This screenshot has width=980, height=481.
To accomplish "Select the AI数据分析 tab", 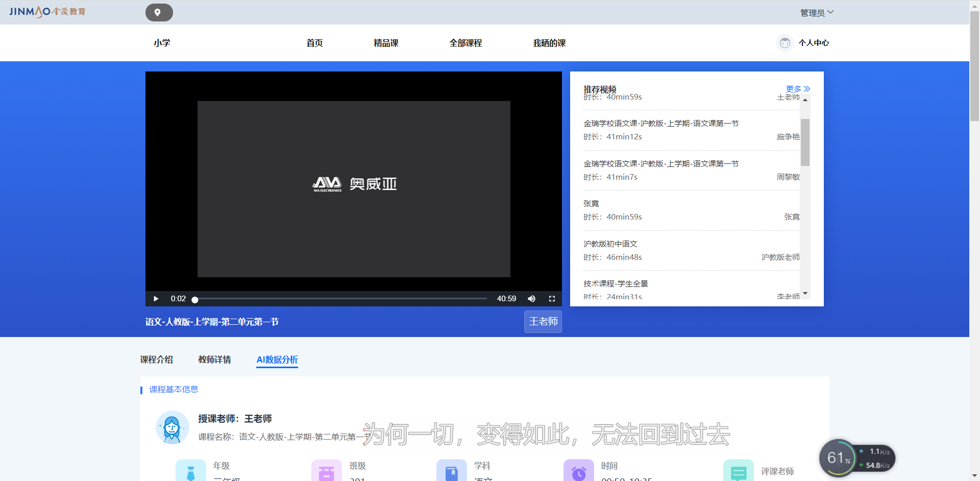I will pos(277,359).
